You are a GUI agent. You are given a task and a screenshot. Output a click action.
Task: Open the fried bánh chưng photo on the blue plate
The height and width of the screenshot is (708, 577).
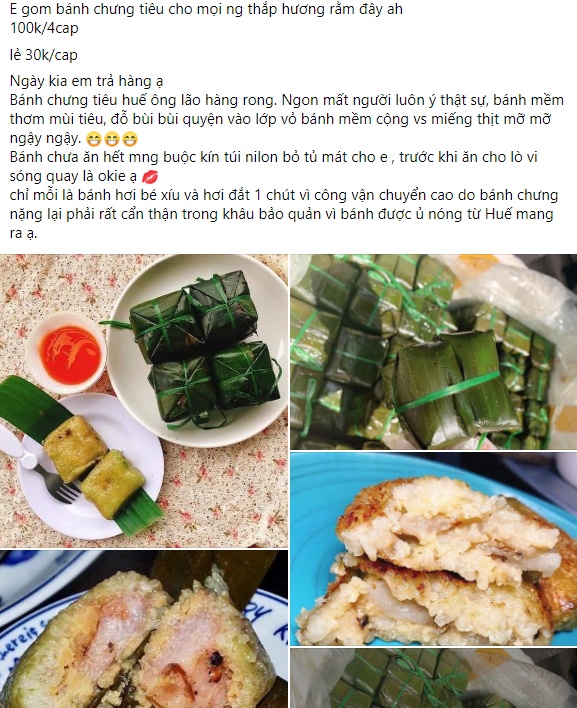[x=433, y=549]
